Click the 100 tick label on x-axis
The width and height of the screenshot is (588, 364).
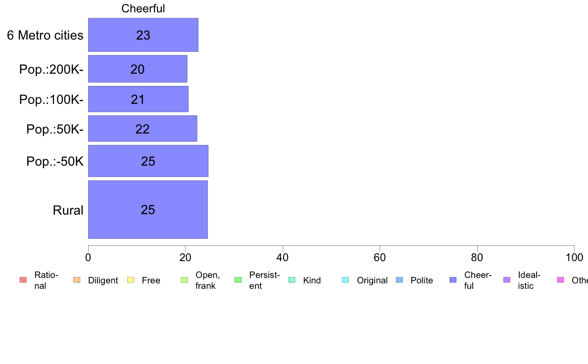(574, 257)
